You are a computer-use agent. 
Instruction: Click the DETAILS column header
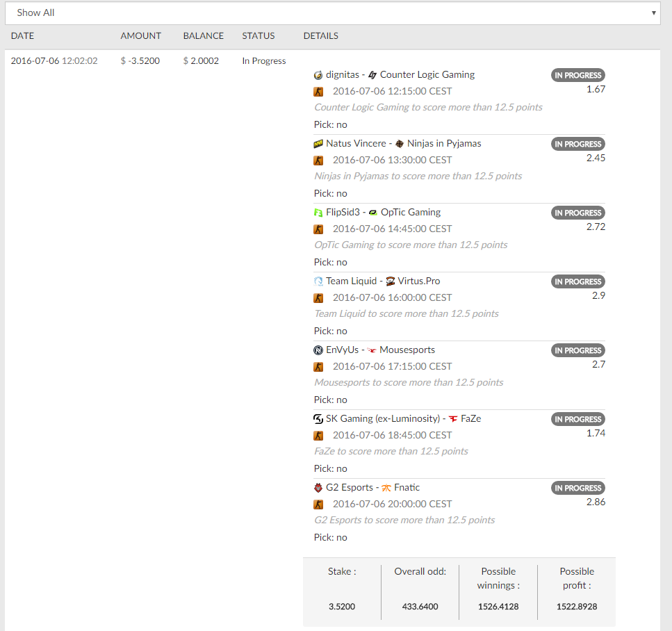tap(321, 36)
